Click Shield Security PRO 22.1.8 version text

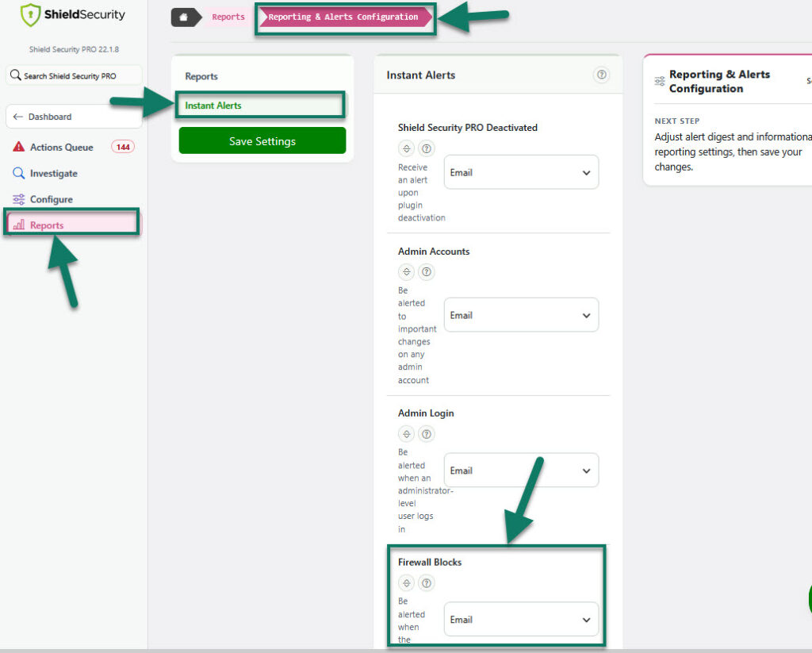pyautogui.click(x=74, y=49)
